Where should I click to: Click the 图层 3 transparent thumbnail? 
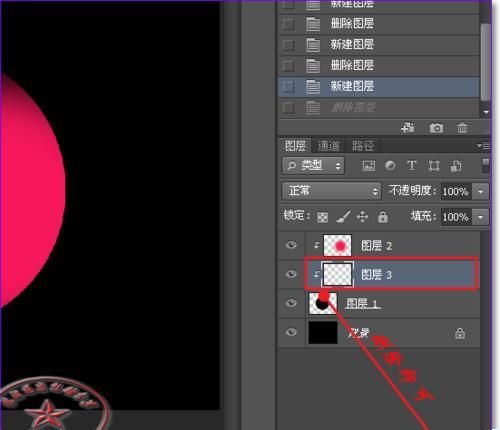[x=337, y=274]
